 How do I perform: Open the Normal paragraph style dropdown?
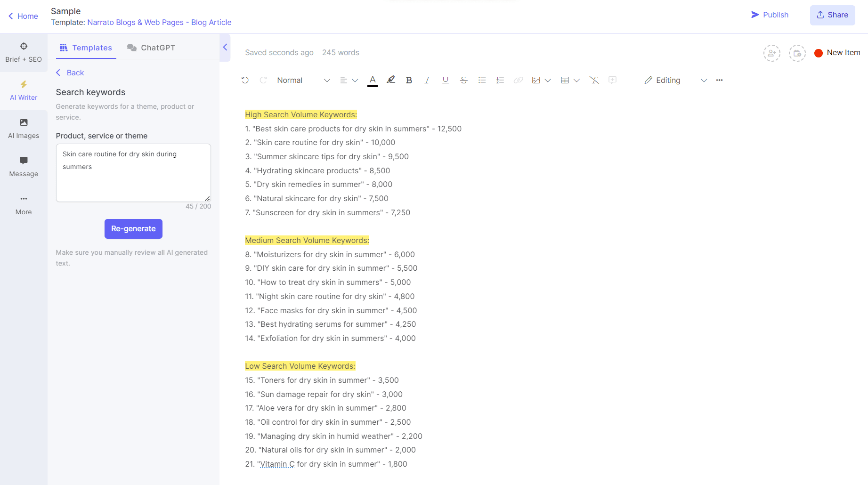tap(303, 80)
